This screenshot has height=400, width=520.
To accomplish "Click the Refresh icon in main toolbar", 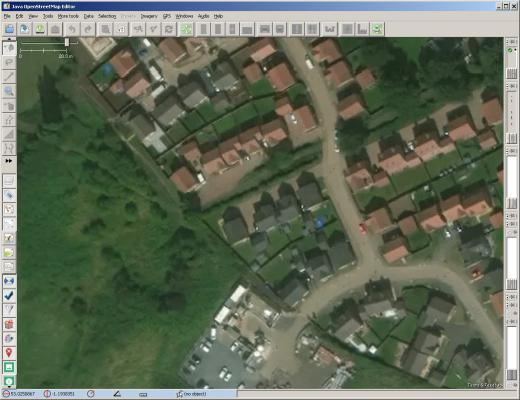I will 169,29.
